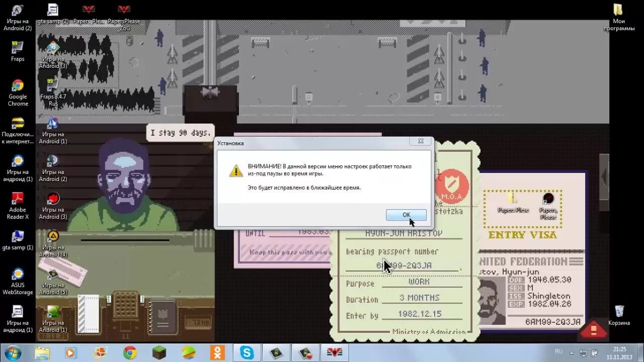Select the PapersPlease_ZoG desktop shortcut
The height and width of the screenshot is (362, 644).
coord(124,17)
